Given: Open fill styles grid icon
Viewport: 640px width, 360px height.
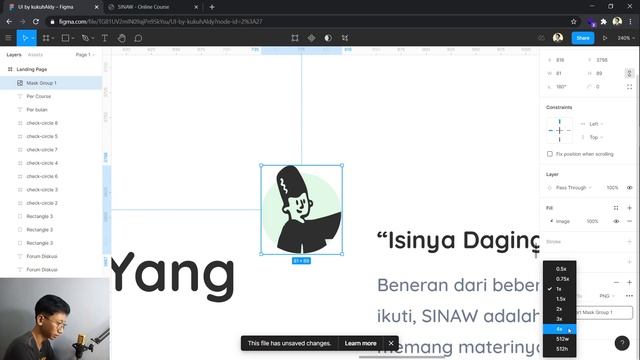Looking at the screenshot, I should point(616,208).
